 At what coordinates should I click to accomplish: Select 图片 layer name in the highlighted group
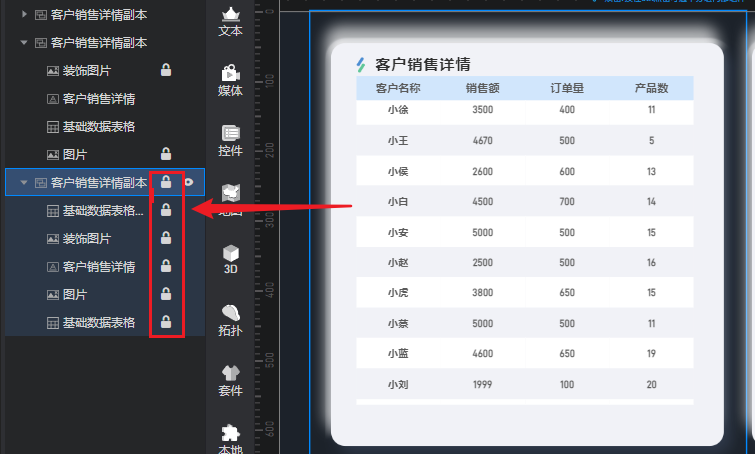(75, 295)
